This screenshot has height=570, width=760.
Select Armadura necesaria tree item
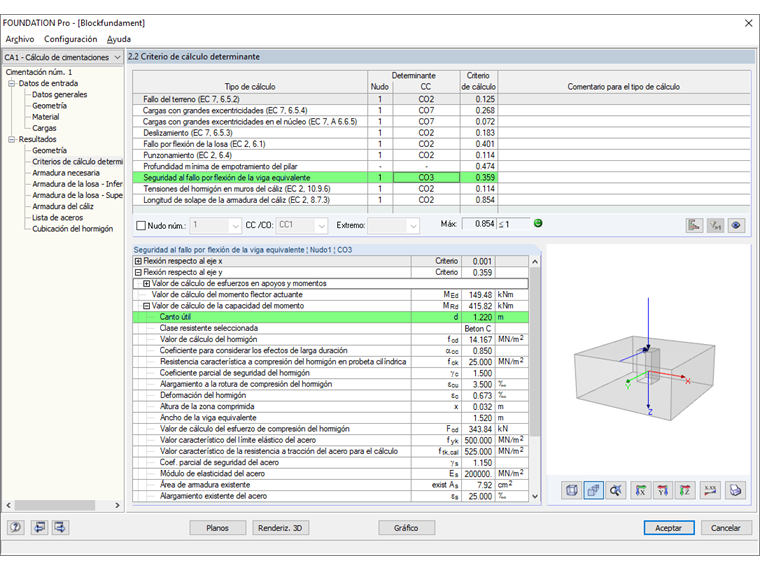pyautogui.click(x=66, y=173)
